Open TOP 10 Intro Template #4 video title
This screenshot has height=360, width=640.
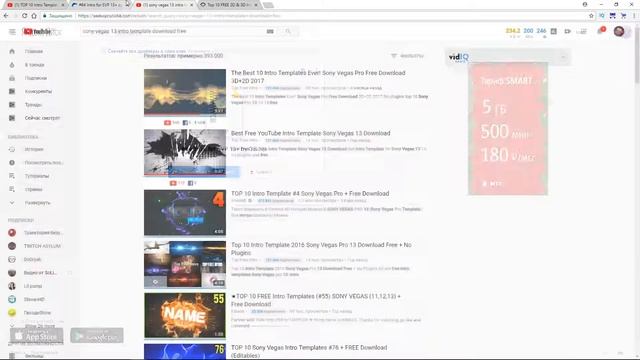[310, 193]
